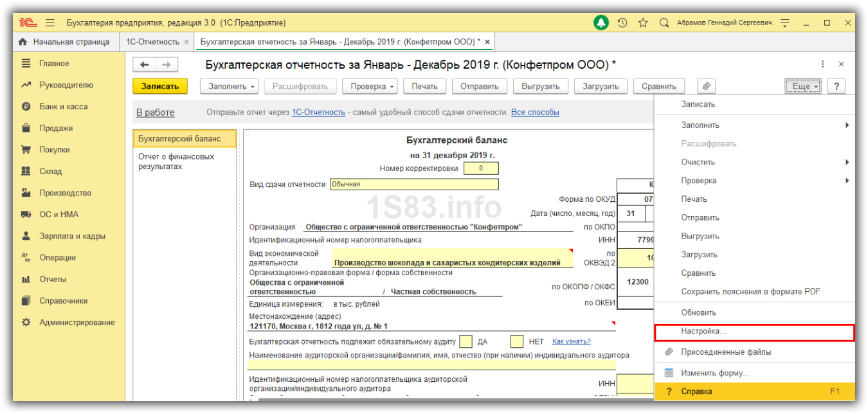The height and width of the screenshot is (414, 868).
Task: Expand the Проверка dropdown button
Action: (x=370, y=86)
